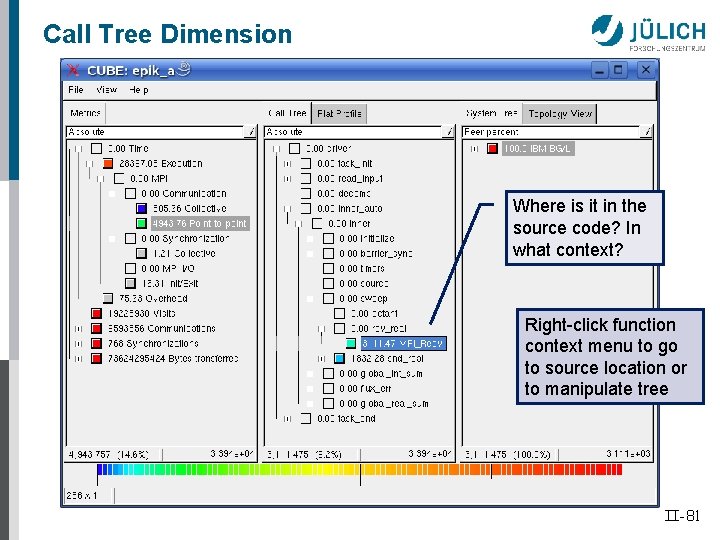Click the red box beside Bytes transferred

[96, 359]
